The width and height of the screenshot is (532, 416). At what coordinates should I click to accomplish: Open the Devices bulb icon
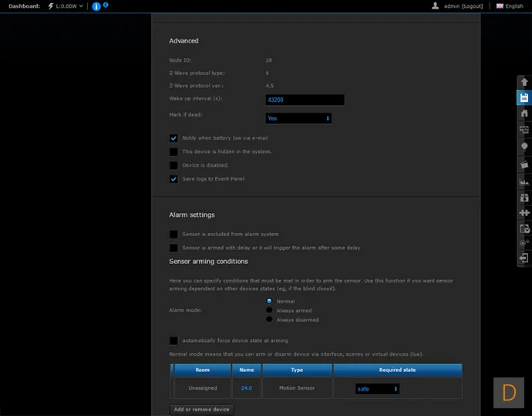coord(524,147)
